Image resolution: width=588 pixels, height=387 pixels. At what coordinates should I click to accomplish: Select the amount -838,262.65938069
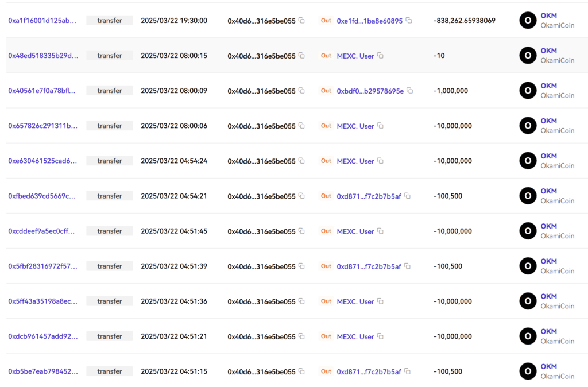point(464,21)
